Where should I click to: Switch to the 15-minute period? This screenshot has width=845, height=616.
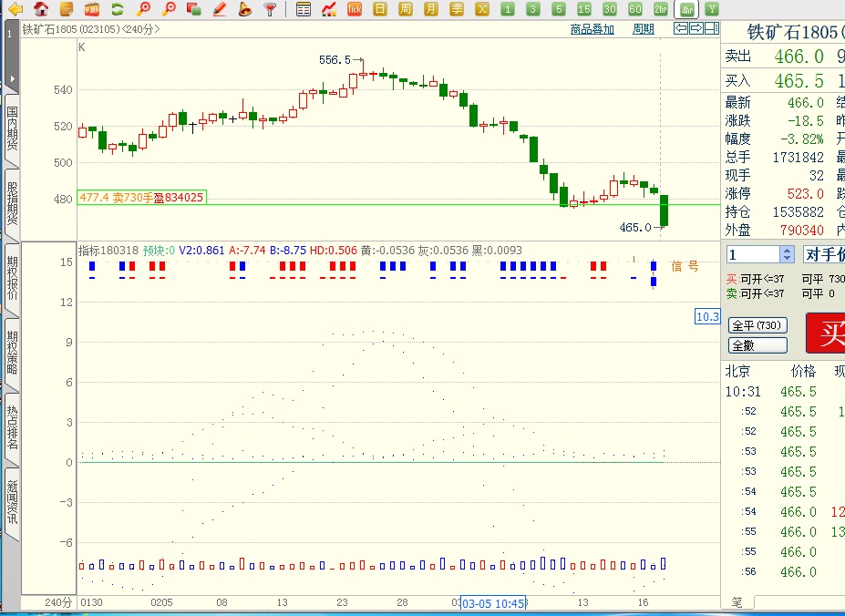point(584,9)
